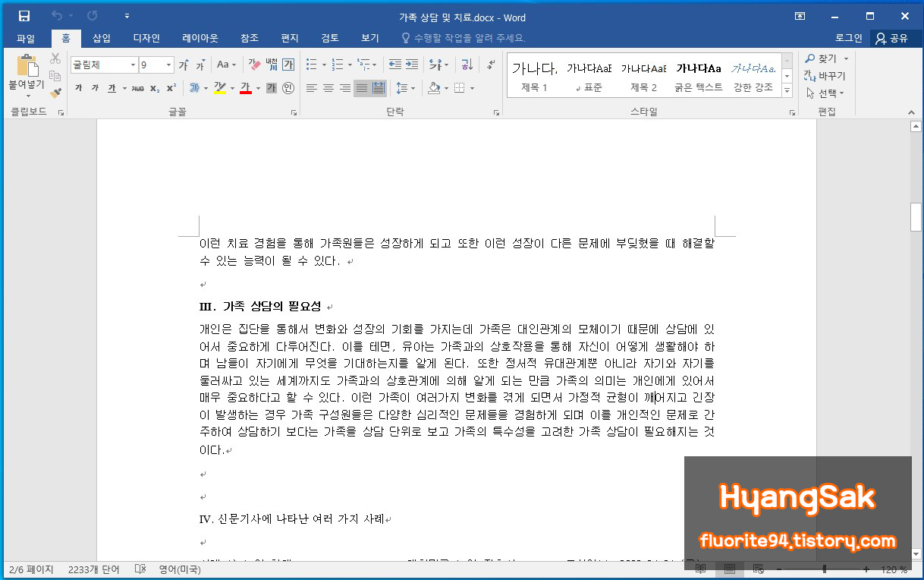The height and width of the screenshot is (580, 924).
Task: Open the font color dropdown arrow
Action: [x=256, y=89]
